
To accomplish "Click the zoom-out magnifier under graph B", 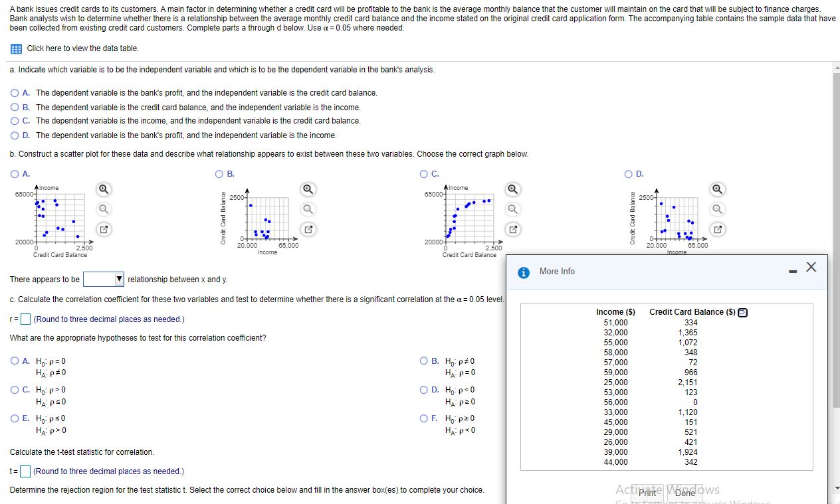I will pyautogui.click(x=307, y=209).
